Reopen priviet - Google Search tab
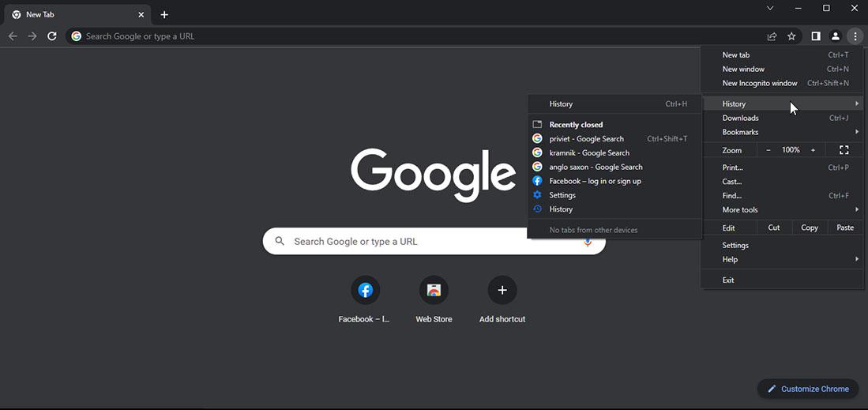This screenshot has width=868, height=410. click(x=614, y=138)
